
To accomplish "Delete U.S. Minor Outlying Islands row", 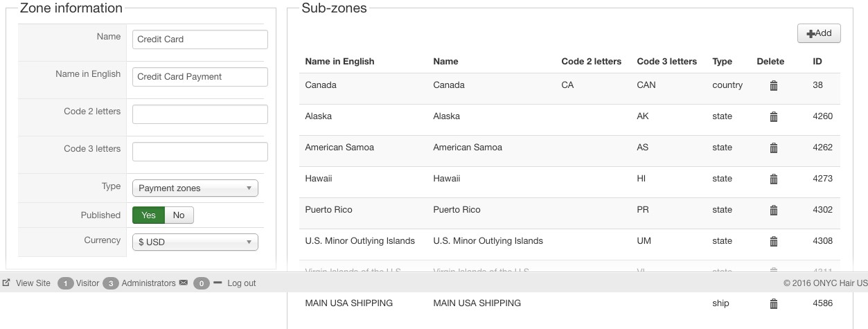I will 774,242.
